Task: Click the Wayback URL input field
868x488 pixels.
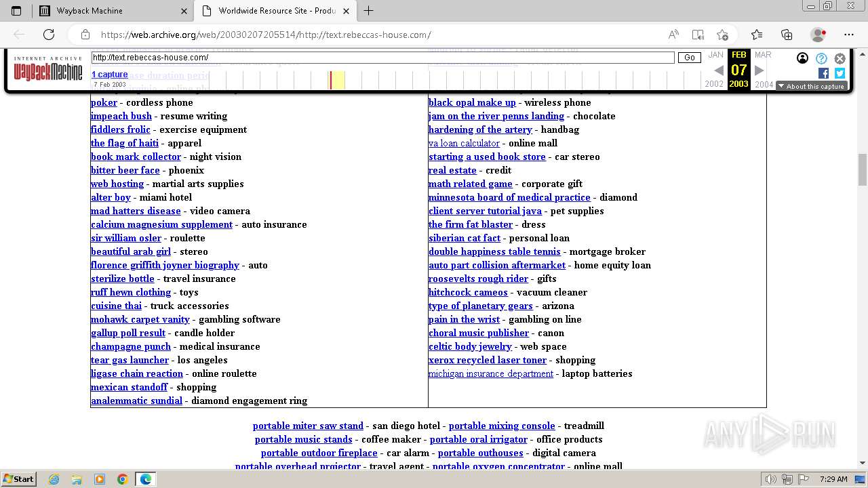Action: 382,58
